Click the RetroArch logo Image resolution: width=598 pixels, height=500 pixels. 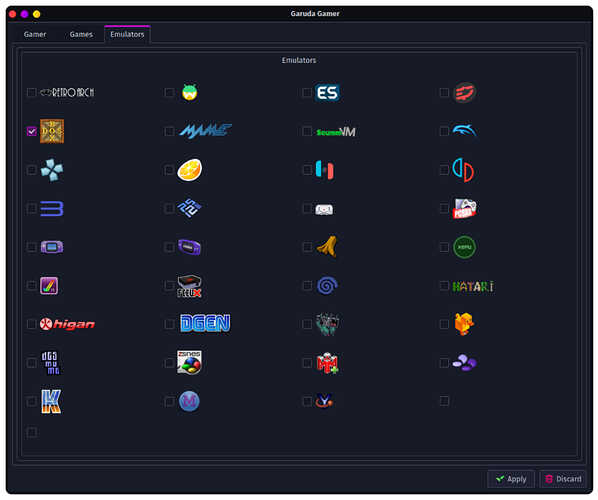pyautogui.click(x=67, y=92)
